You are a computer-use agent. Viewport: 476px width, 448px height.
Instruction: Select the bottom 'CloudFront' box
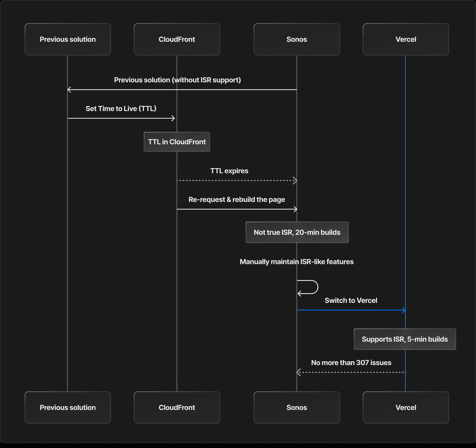177,408
